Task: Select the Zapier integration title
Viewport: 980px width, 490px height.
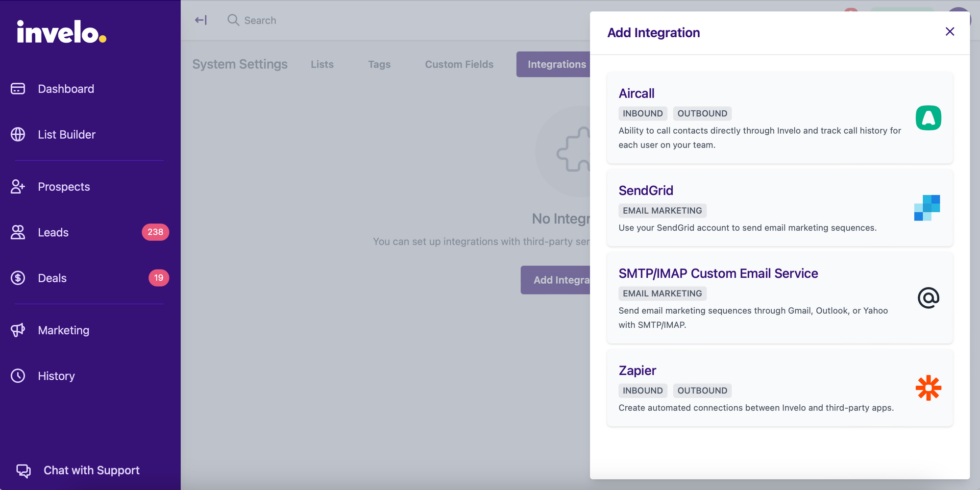Action: [x=637, y=370]
